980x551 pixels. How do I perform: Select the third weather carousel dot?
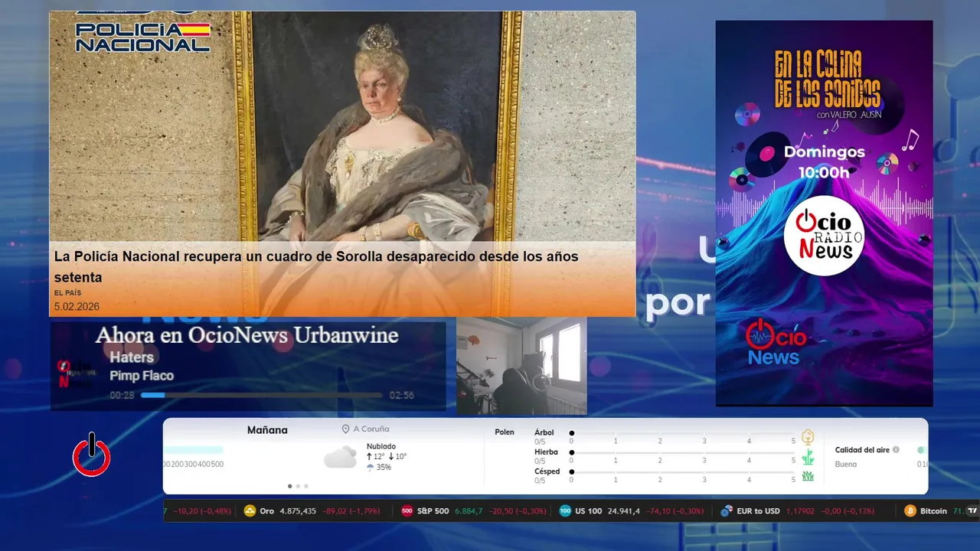click(x=306, y=486)
